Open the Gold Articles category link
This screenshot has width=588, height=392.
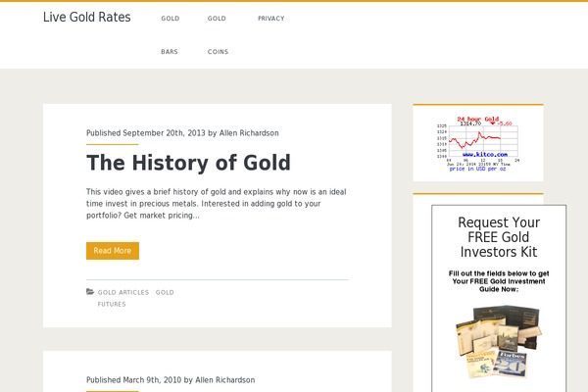pos(123,292)
